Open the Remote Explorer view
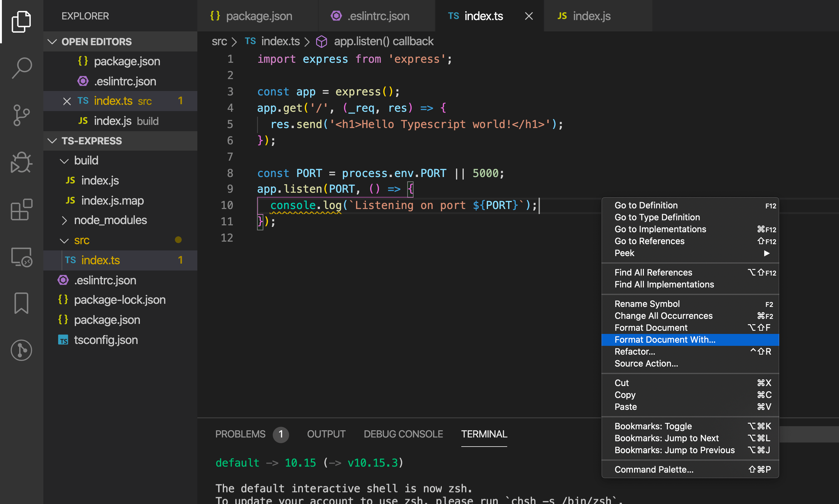Screen dimensions: 839x504 21,257
